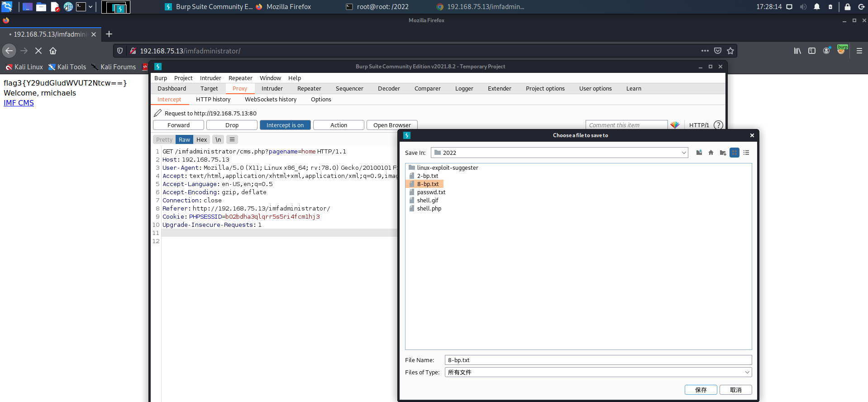Viewport: 868px width, 402px height.
Task: Click Firefox back arrow button
Action: pyautogui.click(x=9, y=51)
